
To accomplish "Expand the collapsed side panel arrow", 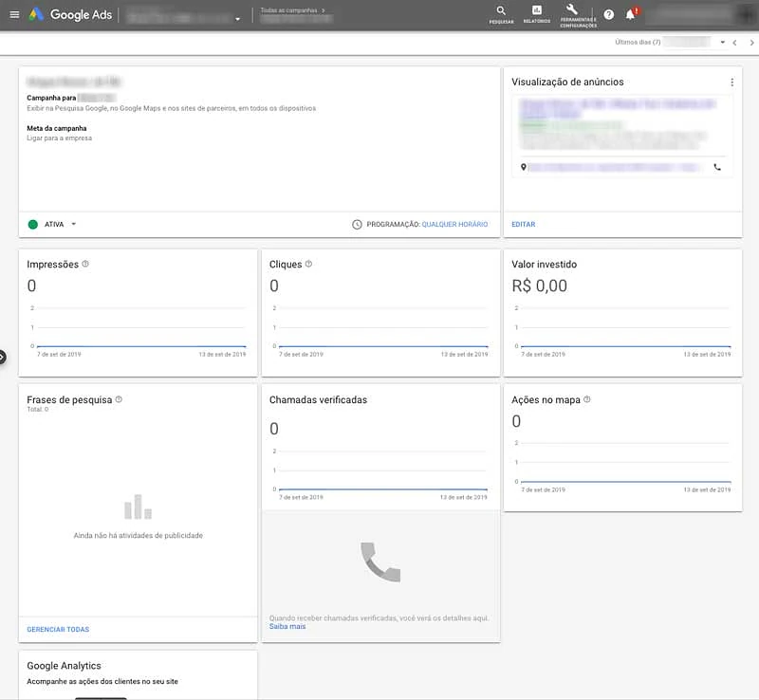I will click(x=2, y=358).
